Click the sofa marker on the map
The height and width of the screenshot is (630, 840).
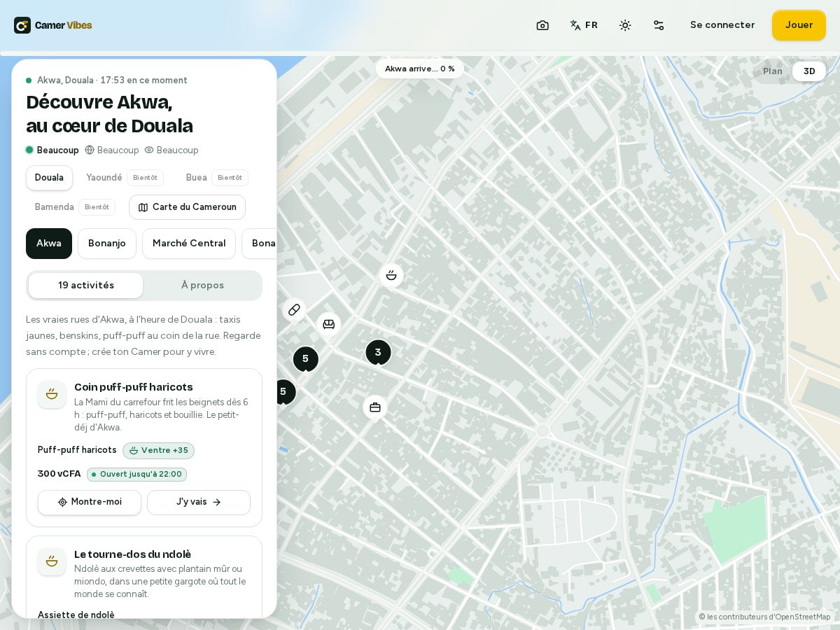coord(328,324)
